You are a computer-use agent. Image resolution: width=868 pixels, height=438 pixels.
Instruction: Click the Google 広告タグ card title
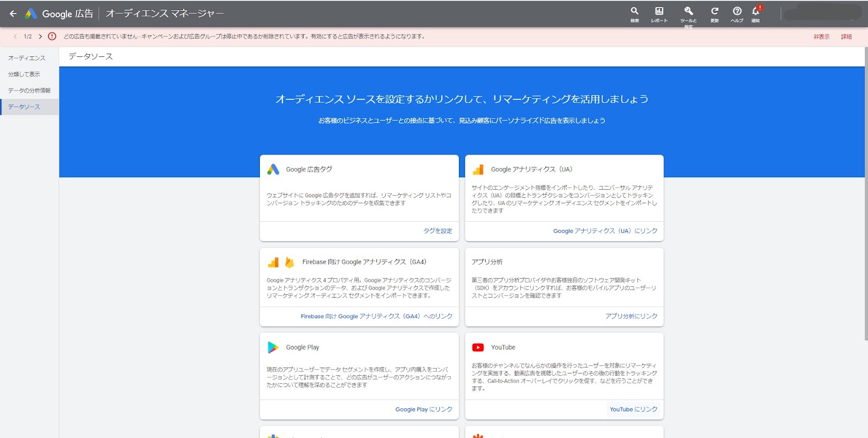(309, 169)
